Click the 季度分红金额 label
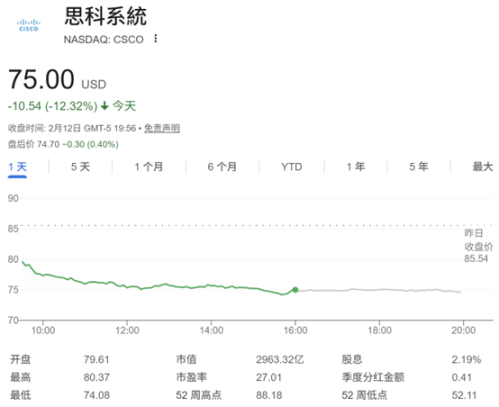Screen dimensions: 499x407 tap(373, 377)
